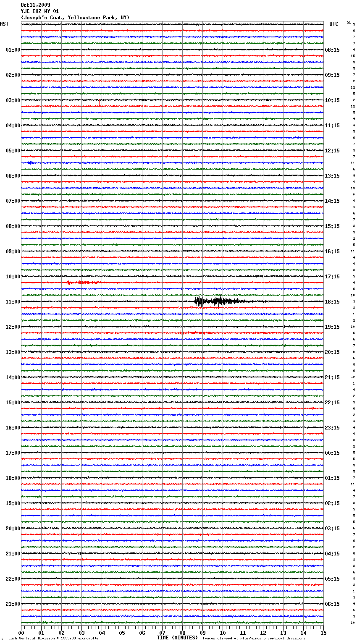The width and height of the screenshot is (357, 644).
Task: Select the 10:00 MST time label
Action: pos(13,277)
